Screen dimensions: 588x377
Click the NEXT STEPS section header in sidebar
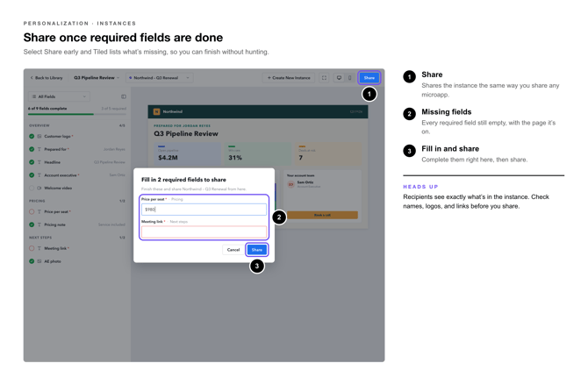[x=40, y=238]
